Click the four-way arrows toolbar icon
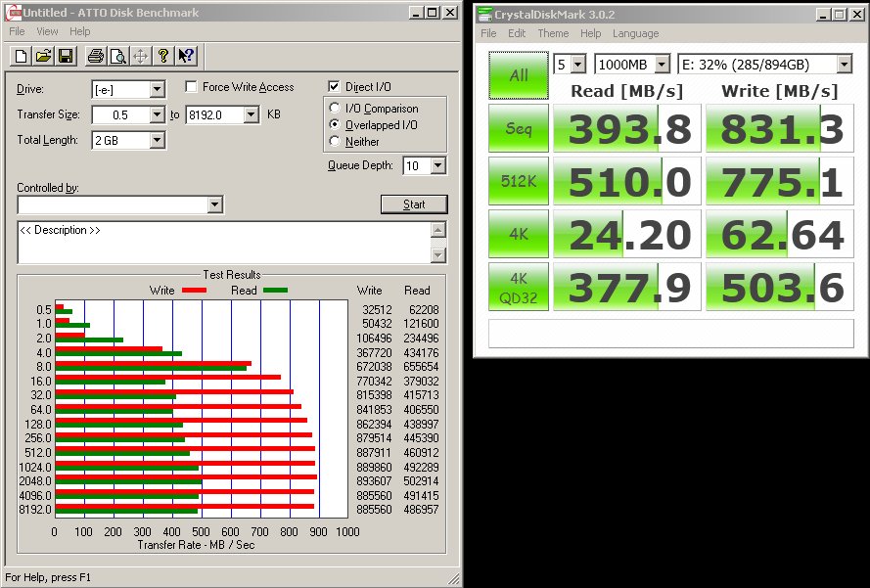This screenshot has width=870, height=588. point(140,56)
